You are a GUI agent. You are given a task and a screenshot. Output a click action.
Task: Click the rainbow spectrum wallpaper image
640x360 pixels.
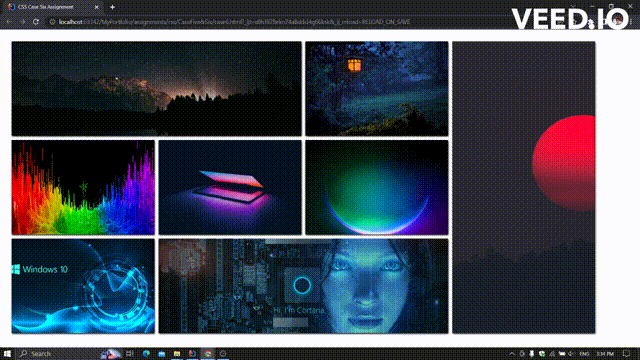point(83,187)
